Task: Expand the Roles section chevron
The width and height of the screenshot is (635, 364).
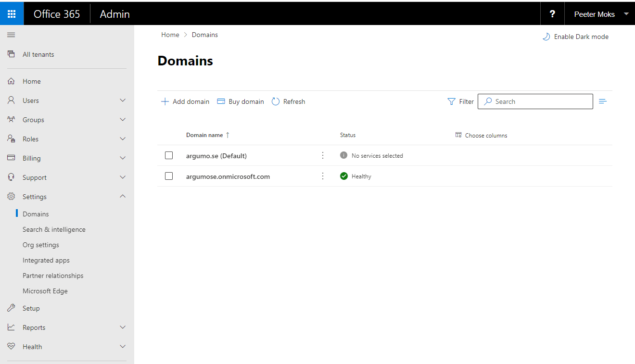Action: [123, 138]
